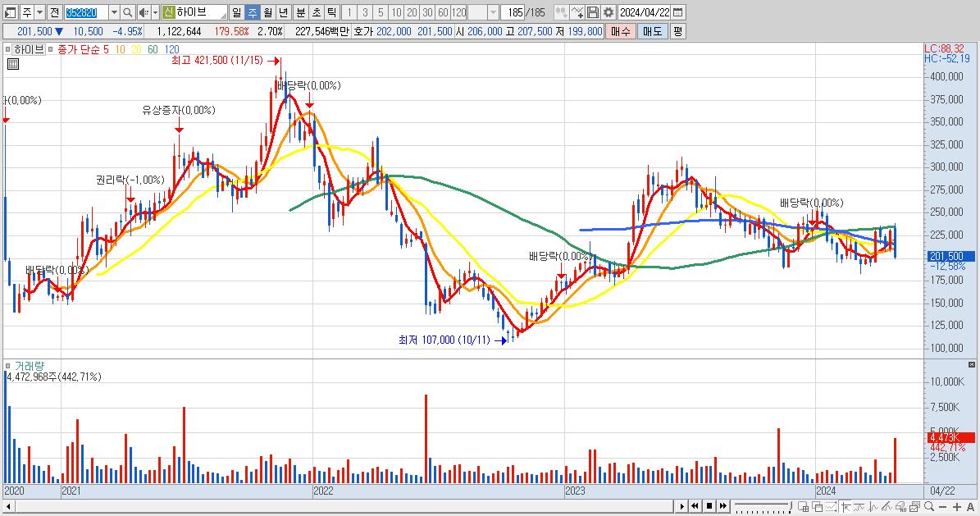Click the add-indicator line-plus icon

(x=577, y=11)
